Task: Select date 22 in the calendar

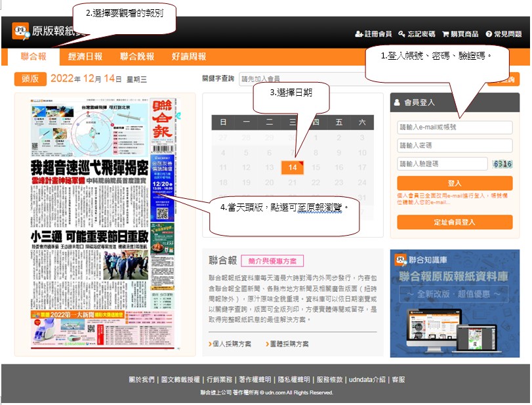Action: pos(316,182)
